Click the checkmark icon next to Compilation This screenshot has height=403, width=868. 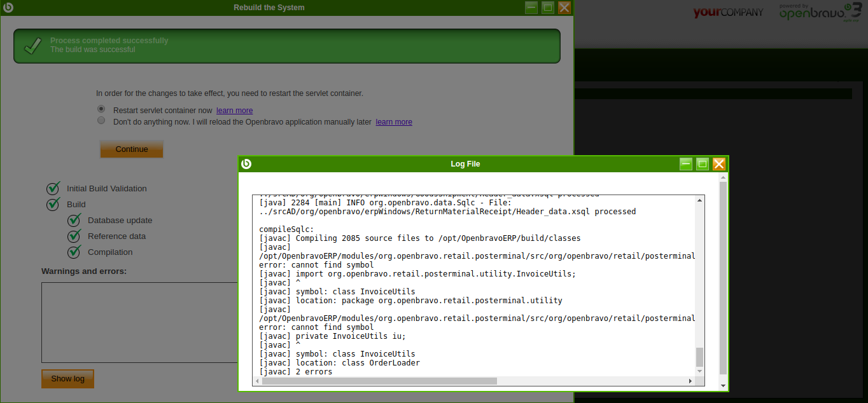pyautogui.click(x=74, y=252)
